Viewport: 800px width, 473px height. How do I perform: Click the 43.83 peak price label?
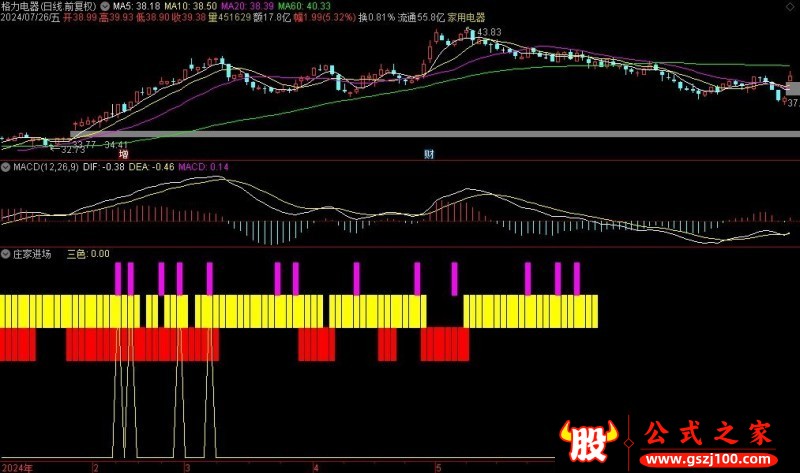pyautogui.click(x=489, y=32)
